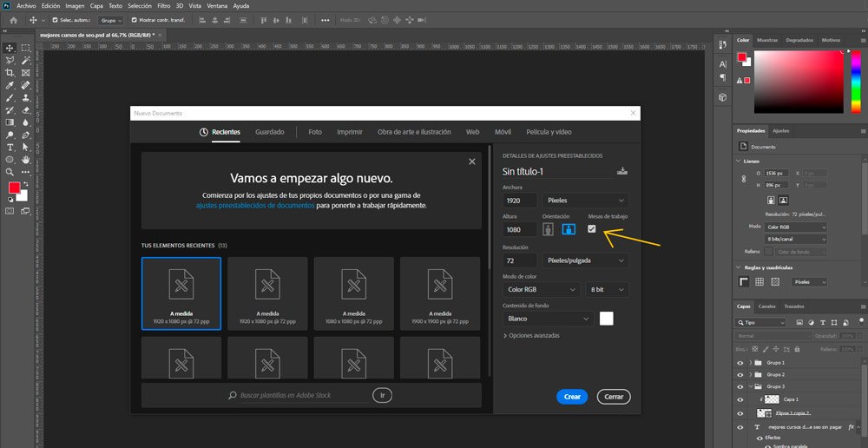This screenshot has width=868, height=448.
Task: Hide the Capa 1 layer
Action: (740, 399)
